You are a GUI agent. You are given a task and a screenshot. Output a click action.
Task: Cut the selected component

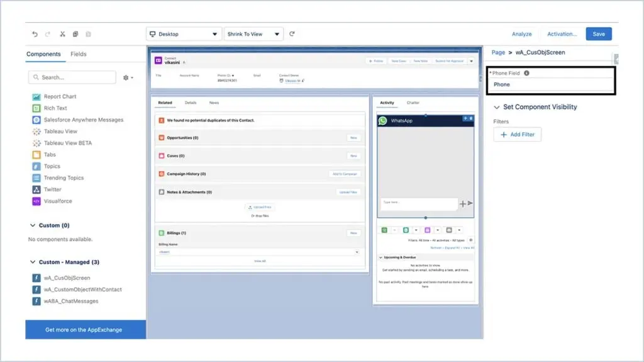(x=62, y=34)
